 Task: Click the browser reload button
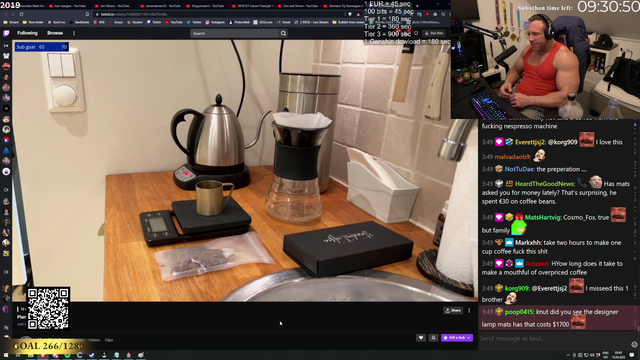tap(21, 14)
